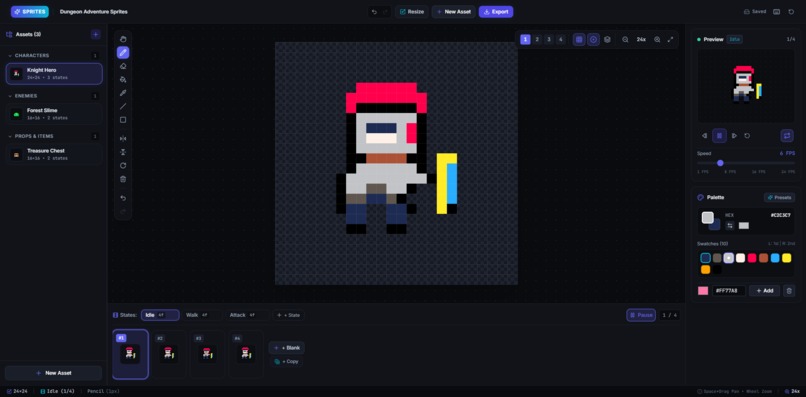Pick the orange swatch
The height and width of the screenshot is (397, 806).
point(706,269)
